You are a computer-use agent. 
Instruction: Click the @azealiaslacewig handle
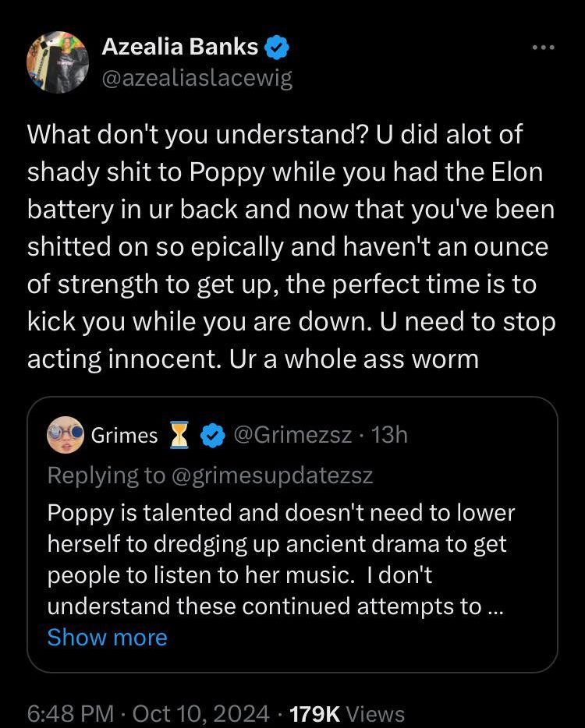pos(197,78)
